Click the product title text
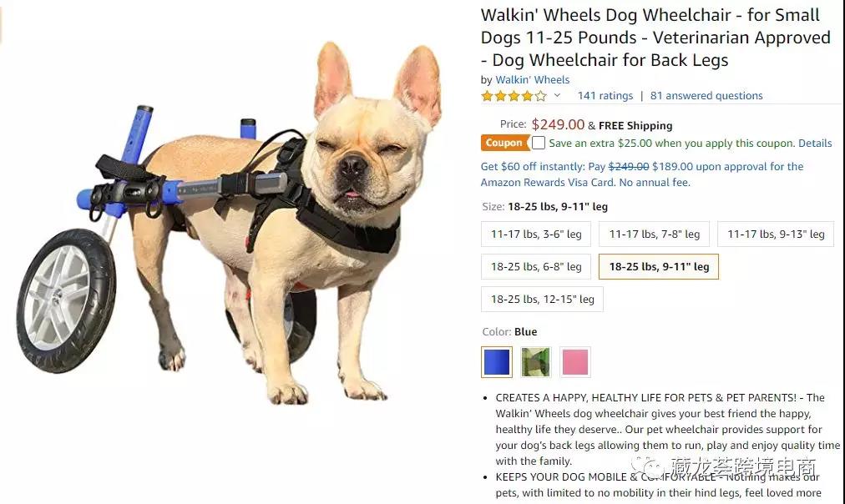 tap(655, 38)
